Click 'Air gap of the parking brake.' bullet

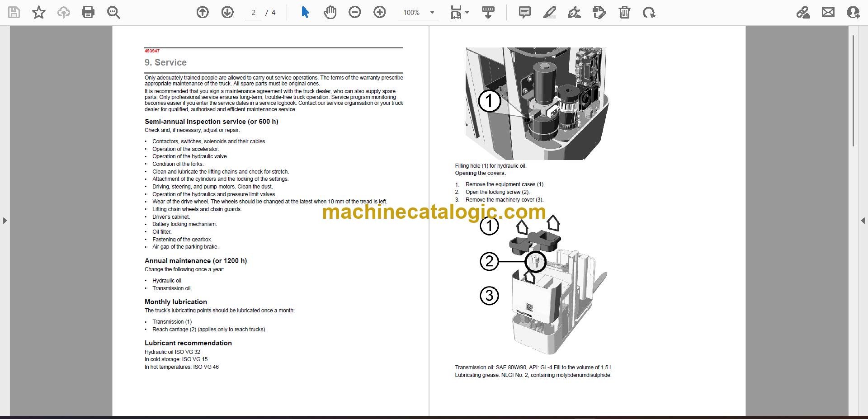pyautogui.click(x=185, y=247)
